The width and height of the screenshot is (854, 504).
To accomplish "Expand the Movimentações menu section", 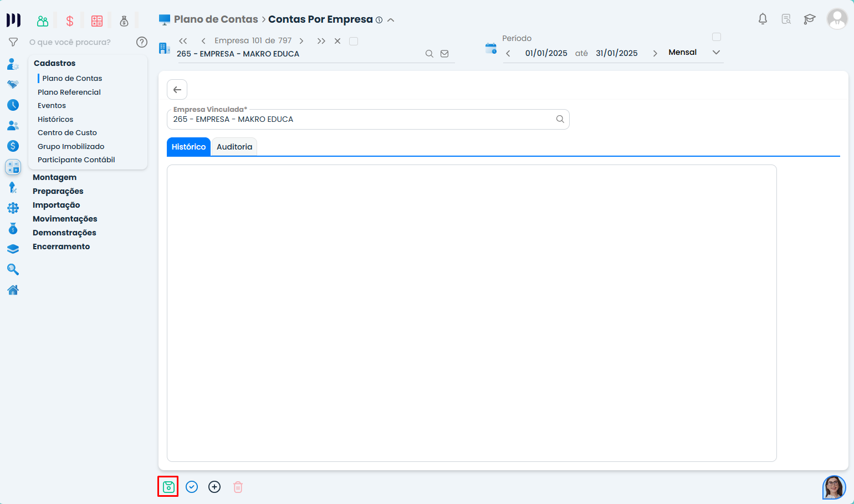I will (65, 219).
